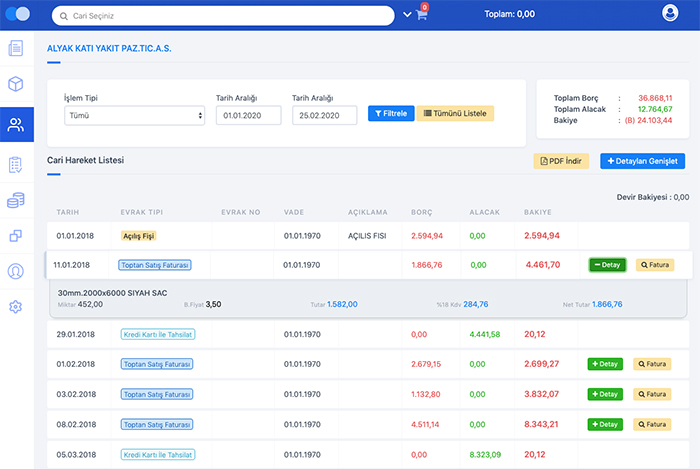
Task: Expand Detay for the 03.02.2018 row
Action: 605,394
